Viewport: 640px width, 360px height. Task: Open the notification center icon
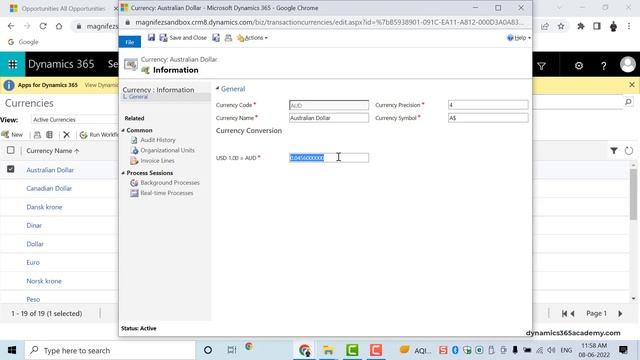coord(623,350)
